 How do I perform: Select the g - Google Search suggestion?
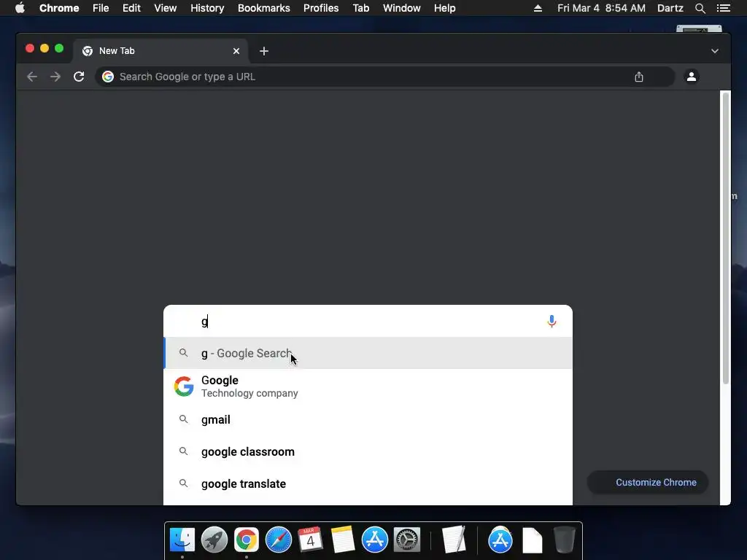tap(368, 353)
